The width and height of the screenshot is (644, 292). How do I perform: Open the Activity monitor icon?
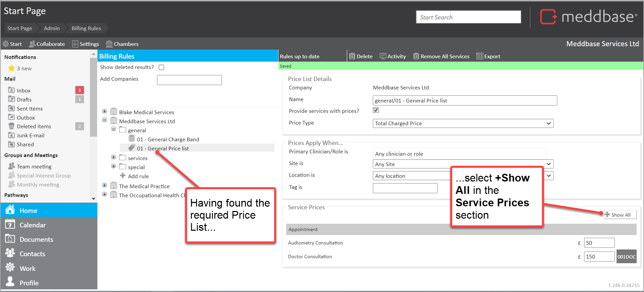pyautogui.click(x=383, y=56)
